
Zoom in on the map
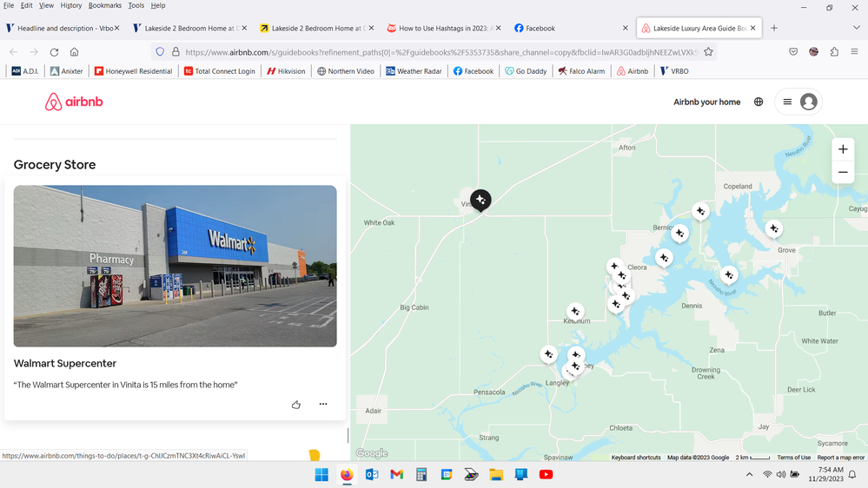(x=843, y=149)
